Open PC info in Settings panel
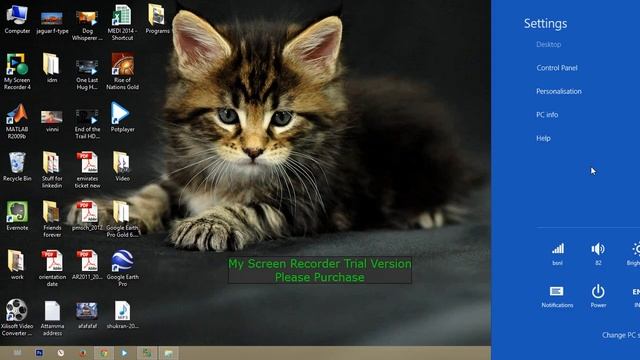This screenshot has width=640, height=360. click(x=547, y=115)
